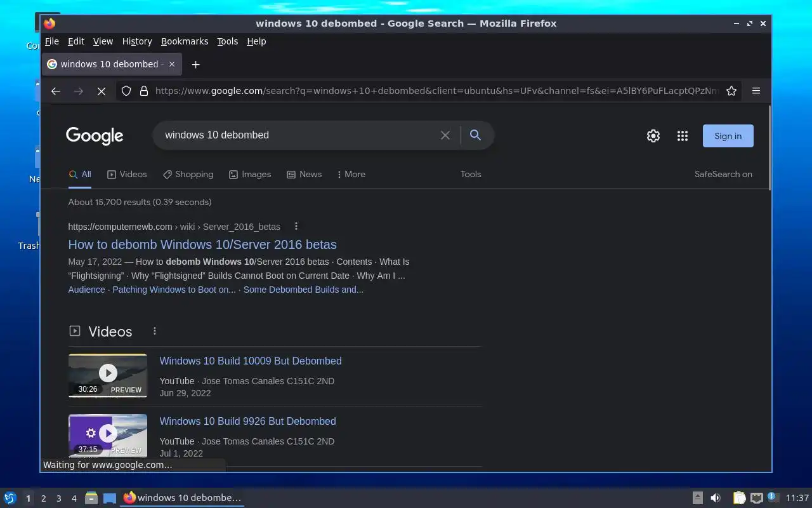Open Google search Tools filters
Screen dimensions: 812x508
(471, 174)
